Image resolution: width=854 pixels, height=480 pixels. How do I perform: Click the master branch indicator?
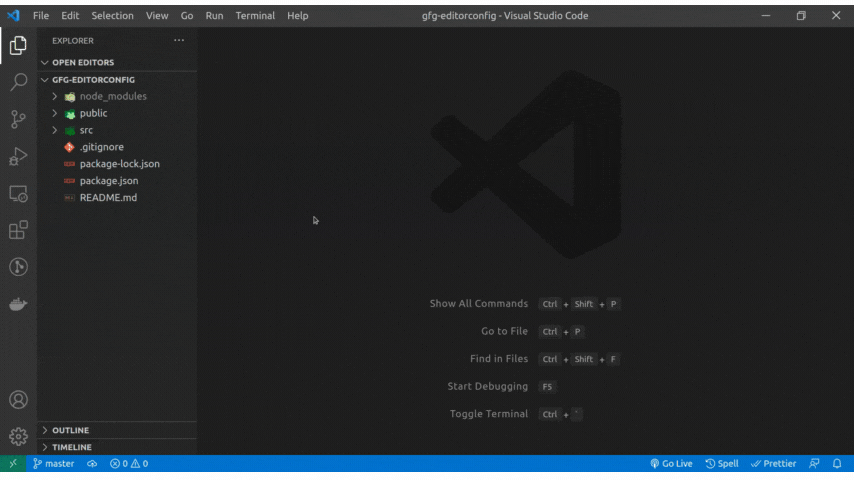click(53, 464)
